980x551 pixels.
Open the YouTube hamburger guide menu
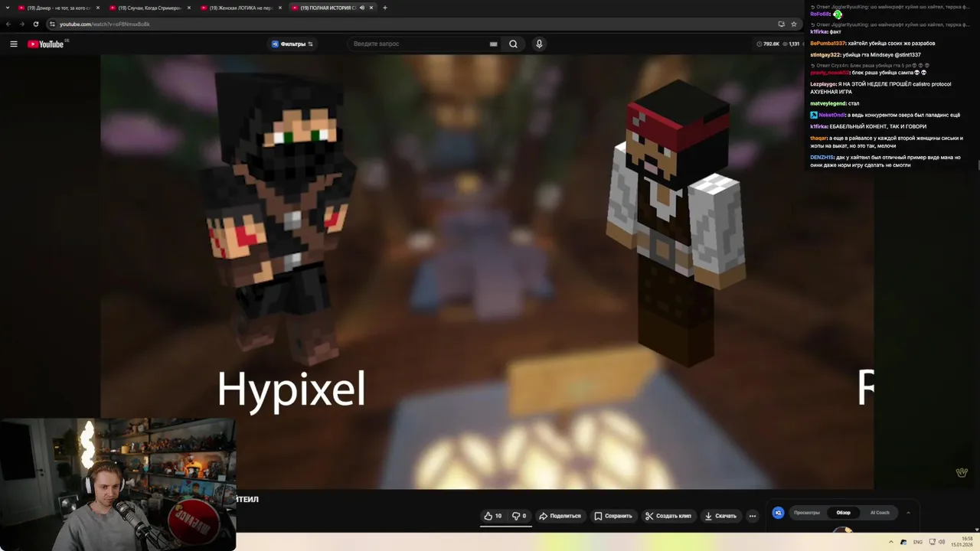(x=14, y=44)
